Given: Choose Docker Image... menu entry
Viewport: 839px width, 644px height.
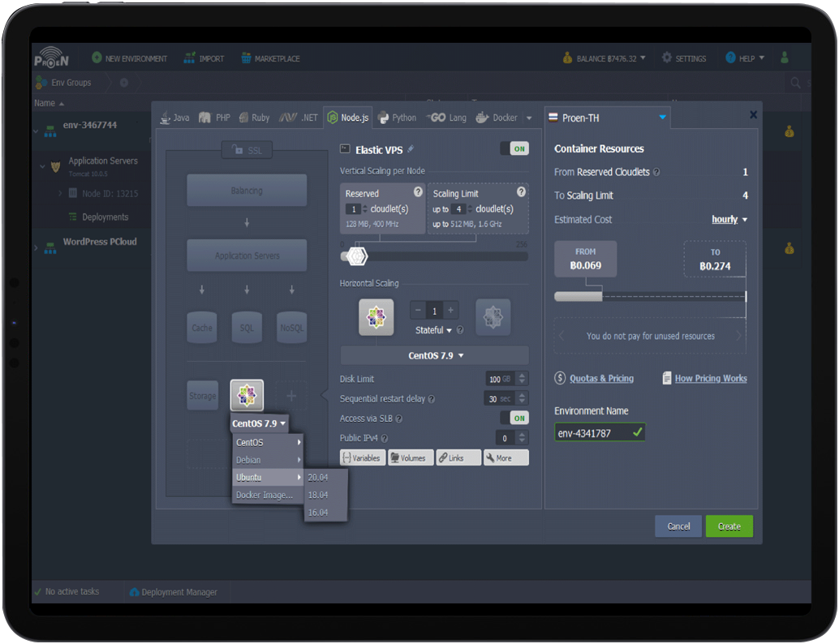Looking at the screenshot, I should click(x=268, y=496).
